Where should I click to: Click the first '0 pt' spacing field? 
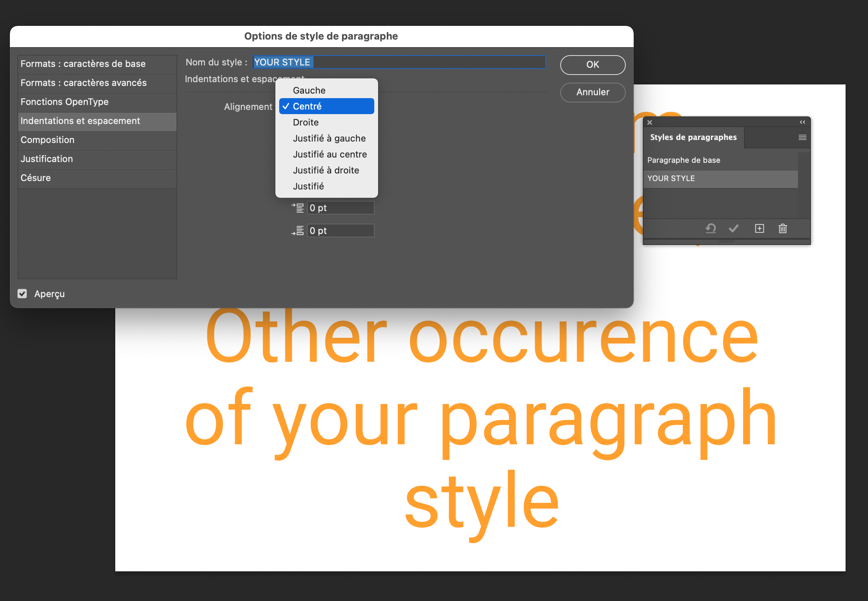click(x=340, y=207)
